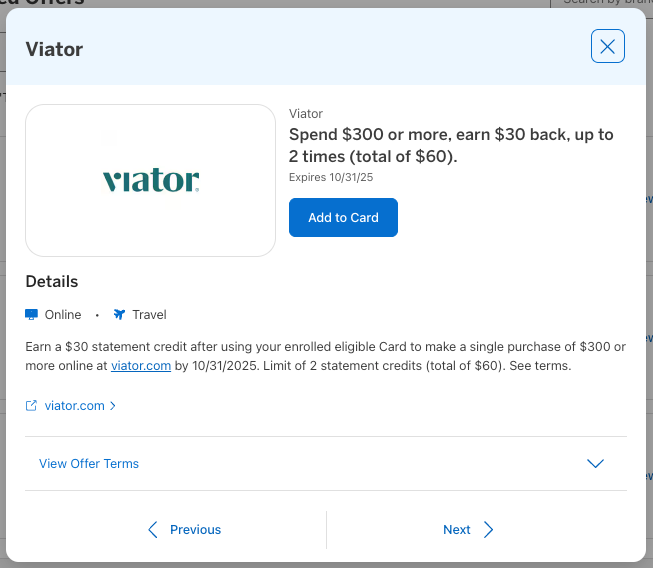653x568 pixels.
Task: Close the Viator offer dialog
Action: point(608,46)
